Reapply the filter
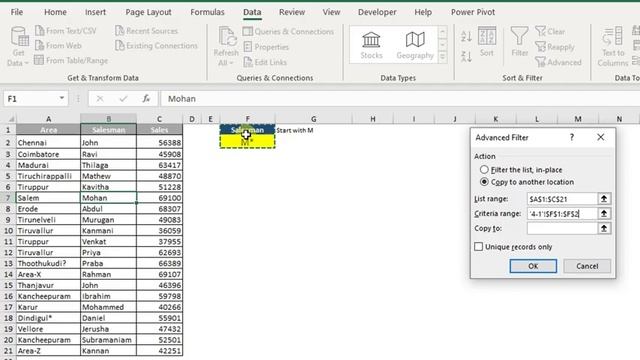 click(x=555, y=47)
